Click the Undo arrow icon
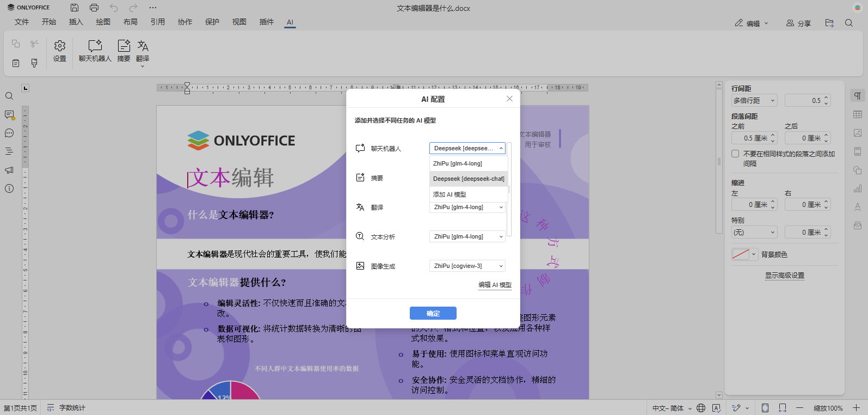The image size is (868, 415). tap(114, 8)
